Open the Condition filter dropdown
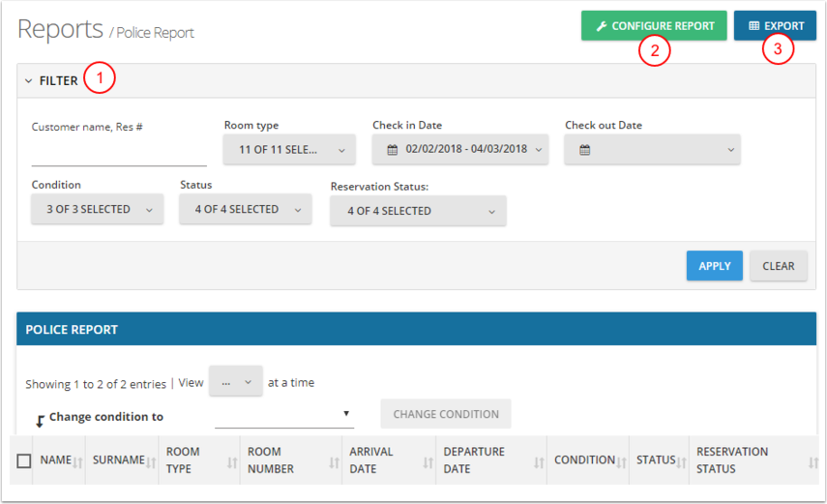The image size is (827, 504). [97, 209]
